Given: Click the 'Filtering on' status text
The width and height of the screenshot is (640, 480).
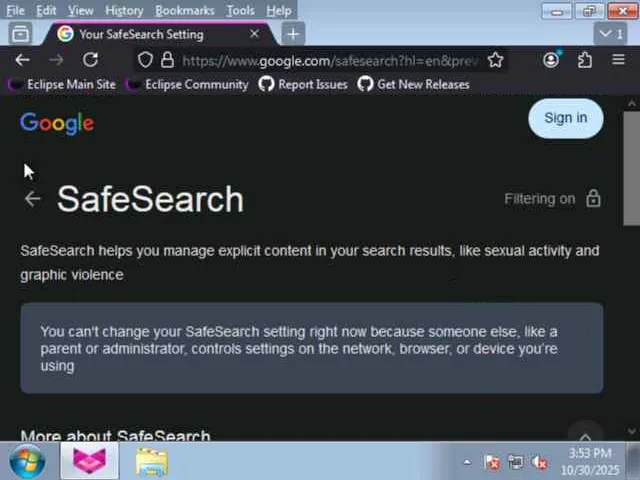Looking at the screenshot, I should [540, 199].
